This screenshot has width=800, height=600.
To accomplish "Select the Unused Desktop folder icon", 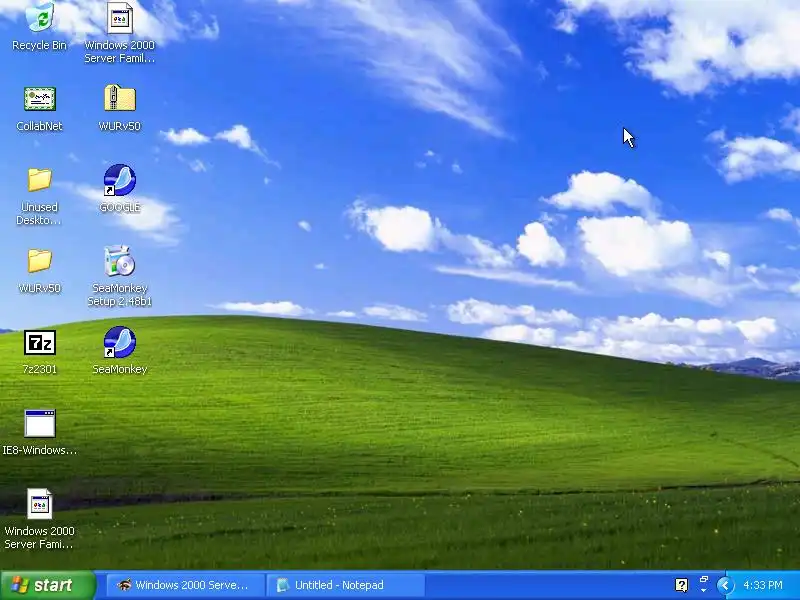I will click(40, 180).
